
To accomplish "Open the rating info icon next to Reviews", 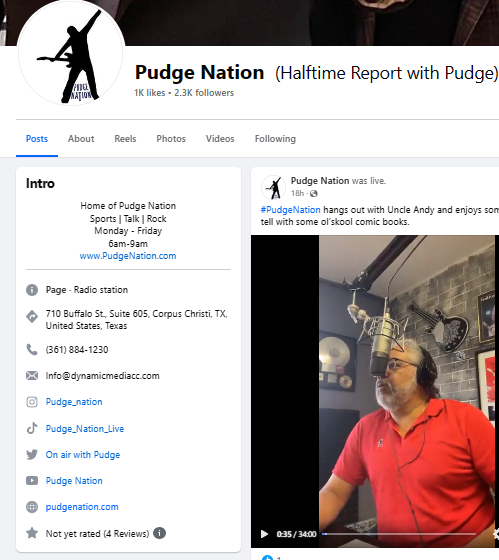I will [x=159, y=533].
